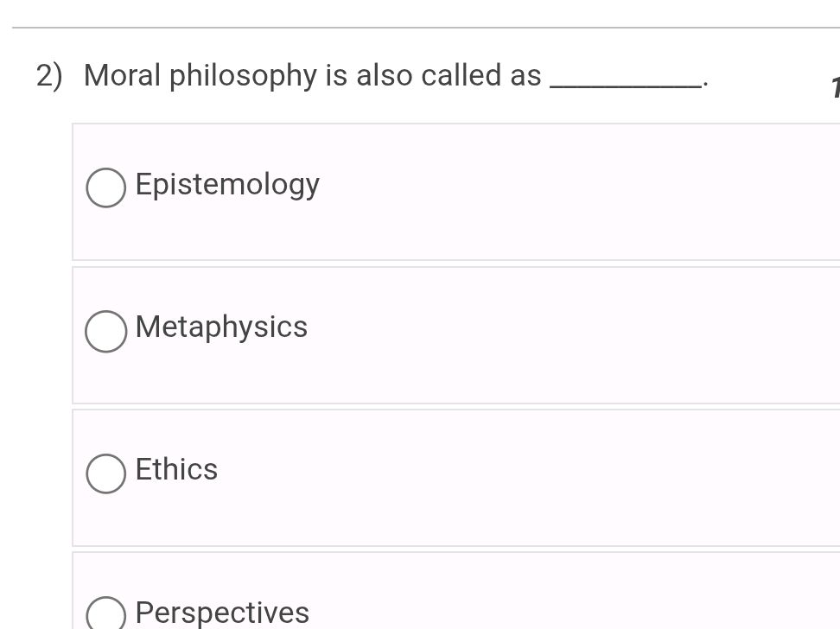Click the question text about moral philosophy
This screenshot has height=629, width=840.
tap(311, 75)
